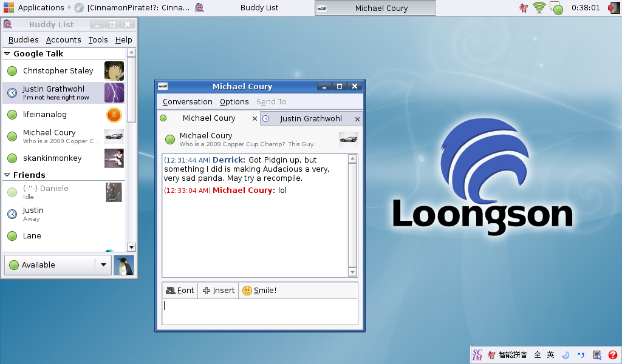Open the Conversation menu
622x364 pixels.
pos(187,102)
